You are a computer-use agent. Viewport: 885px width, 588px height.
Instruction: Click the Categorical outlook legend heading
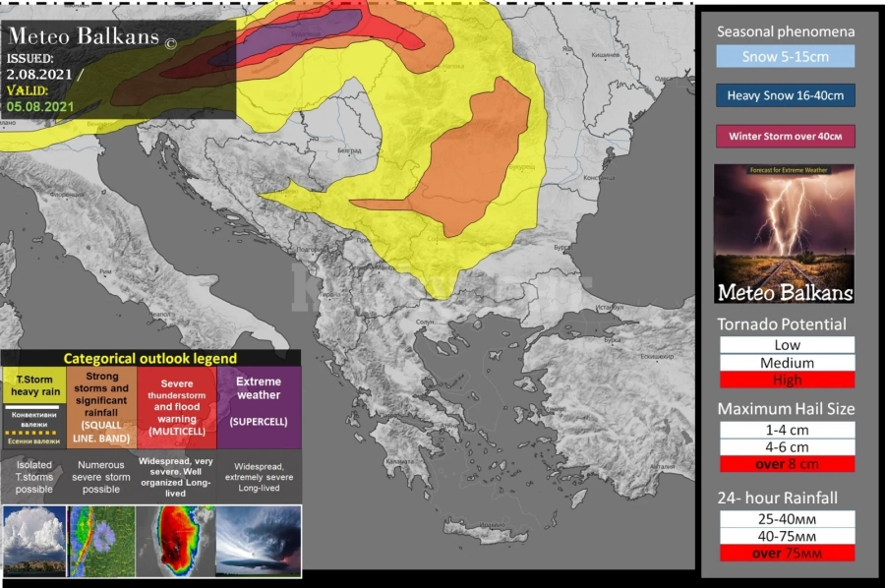pos(150,358)
